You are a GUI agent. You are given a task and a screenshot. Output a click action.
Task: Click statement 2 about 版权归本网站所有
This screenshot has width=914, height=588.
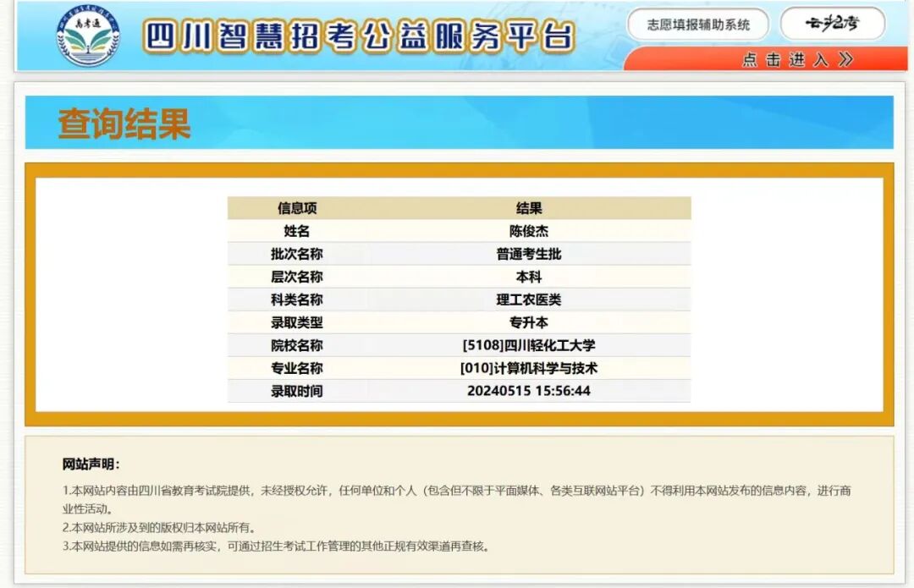click(158, 527)
